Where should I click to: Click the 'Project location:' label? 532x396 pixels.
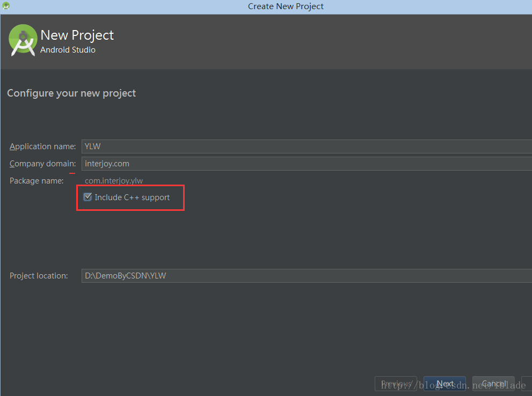[x=39, y=276]
